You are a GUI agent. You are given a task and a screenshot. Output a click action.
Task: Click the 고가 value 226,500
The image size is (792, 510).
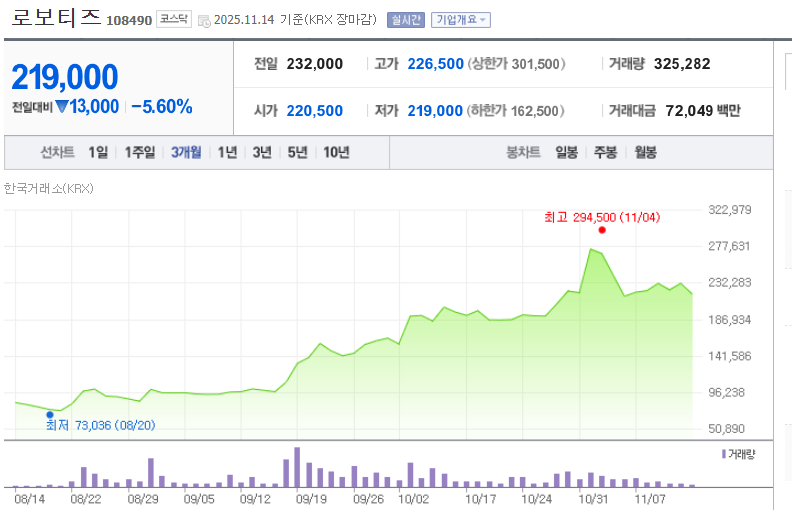click(435, 64)
